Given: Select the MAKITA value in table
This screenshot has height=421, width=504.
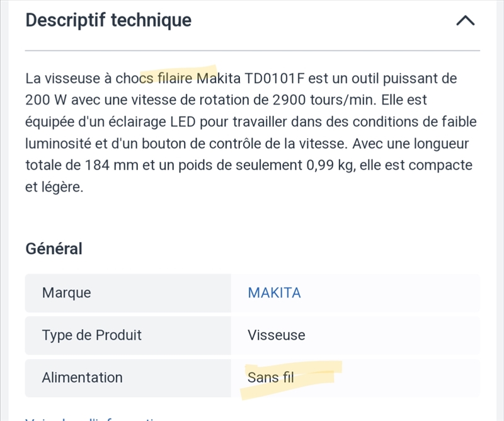Looking at the screenshot, I should point(275,292).
